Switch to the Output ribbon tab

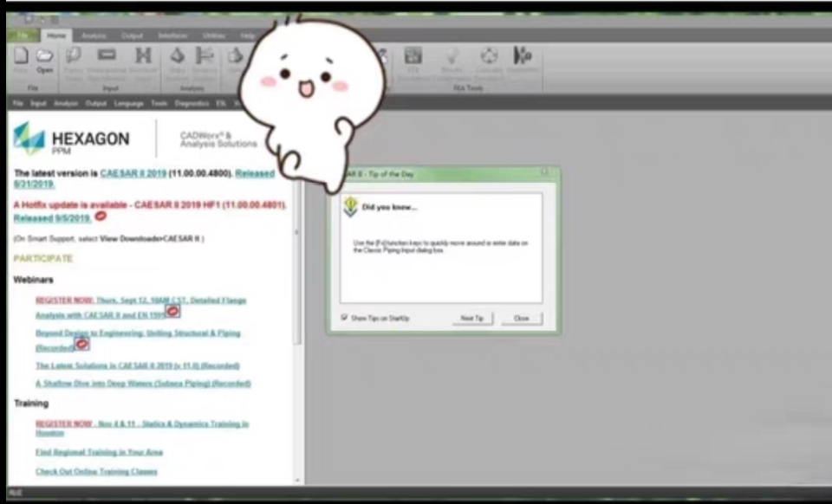tap(132, 36)
